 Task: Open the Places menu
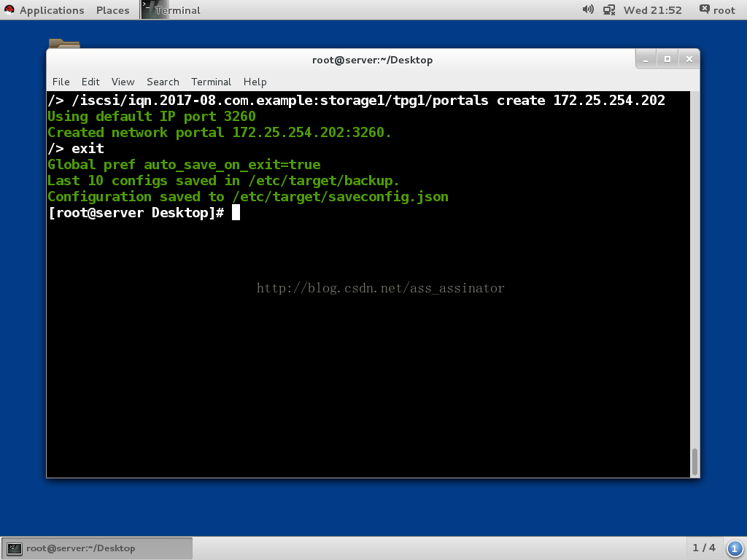[x=112, y=10]
